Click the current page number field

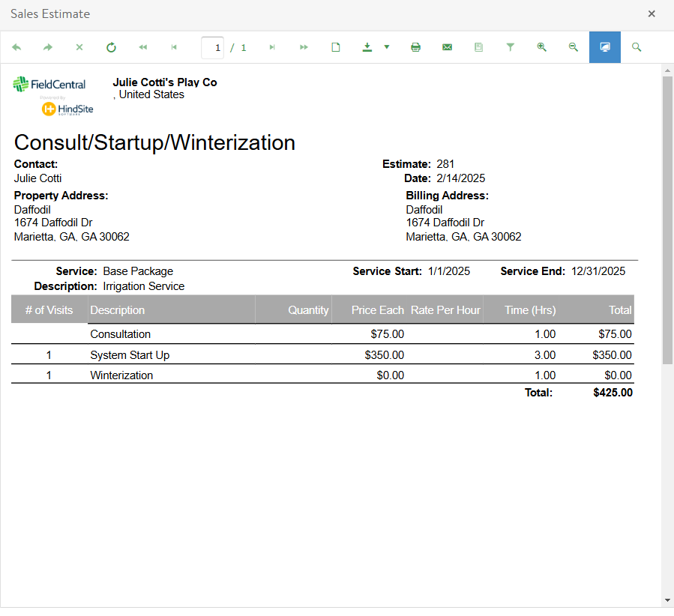[x=212, y=48]
